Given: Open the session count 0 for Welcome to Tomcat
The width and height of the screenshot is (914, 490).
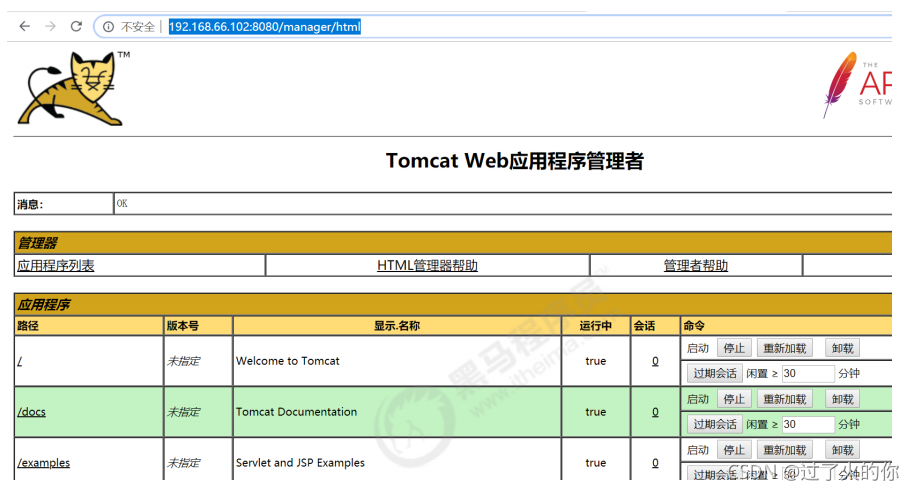Looking at the screenshot, I should coord(655,361).
